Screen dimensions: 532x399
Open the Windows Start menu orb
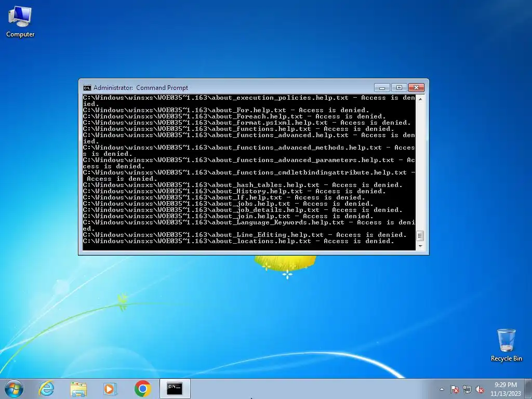tap(14, 389)
